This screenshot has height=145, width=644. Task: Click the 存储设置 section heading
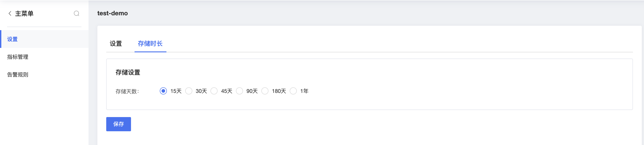(128, 72)
